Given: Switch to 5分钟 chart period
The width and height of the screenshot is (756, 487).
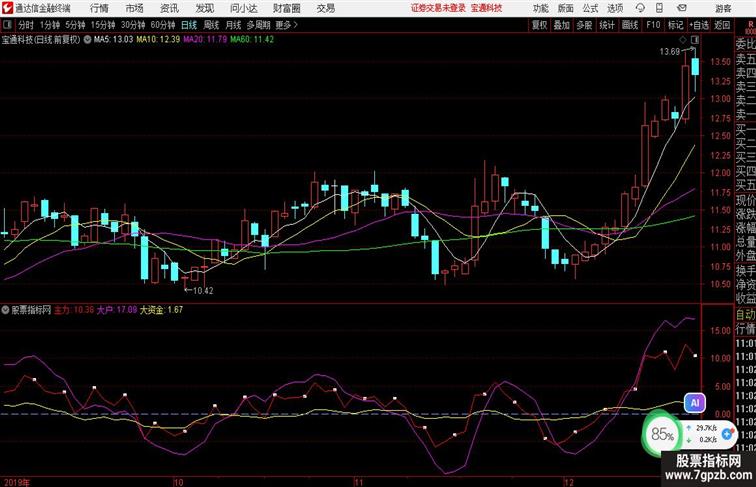Looking at the screenshot, I should (75, 25).
